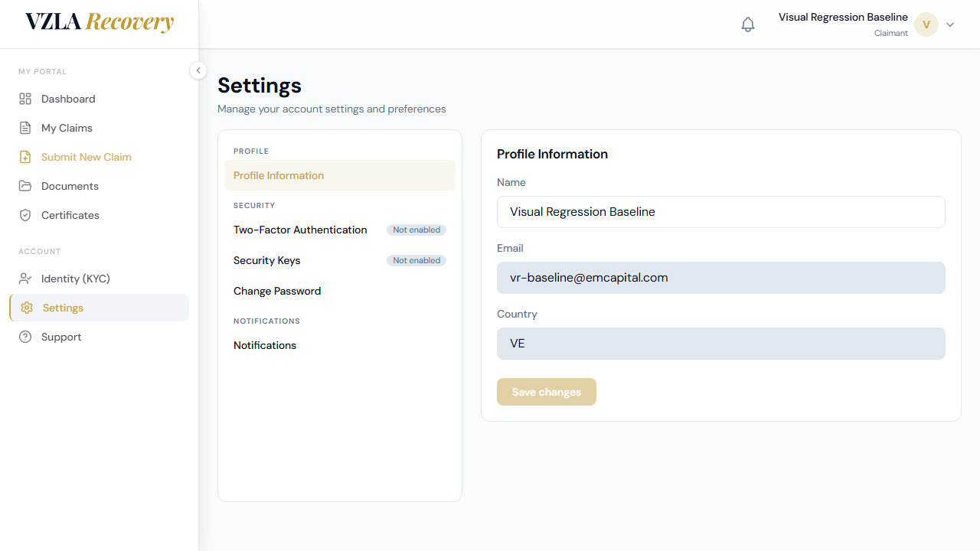This screenshot has height=551, width=980.
Task: Click Not enabled badge for Two-Factor Authentication
Action: pos(416,230)
